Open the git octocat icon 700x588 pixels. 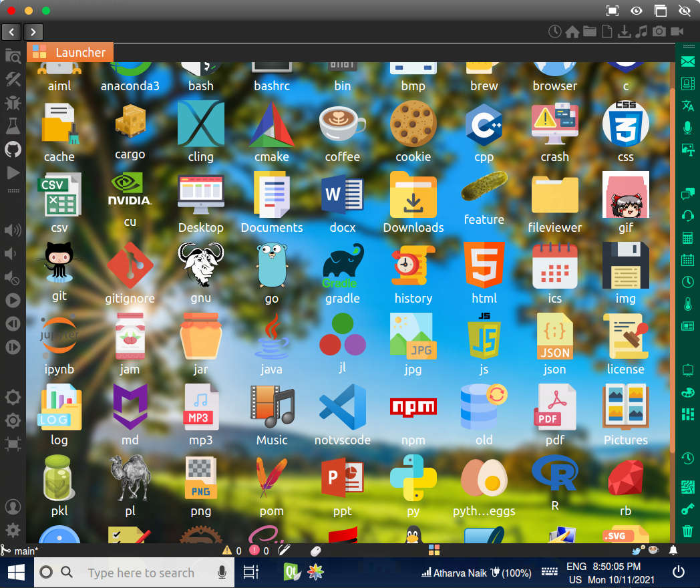click(59, 263)
